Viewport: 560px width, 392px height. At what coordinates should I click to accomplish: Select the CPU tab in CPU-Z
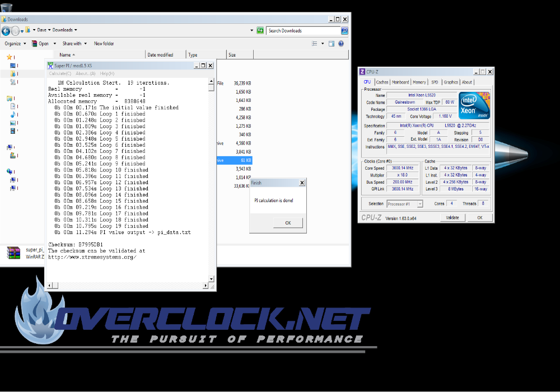367,82
